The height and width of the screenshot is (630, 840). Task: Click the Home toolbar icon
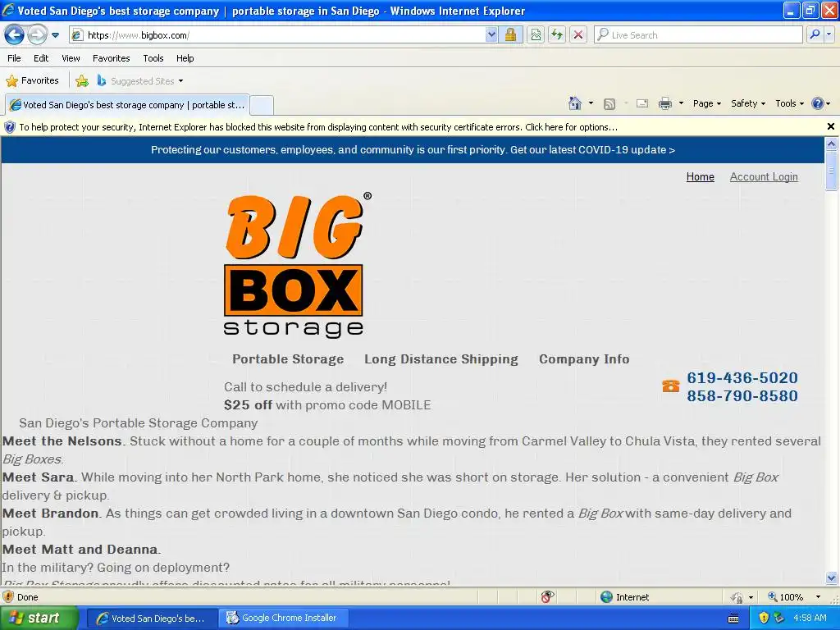pos(575,103)
